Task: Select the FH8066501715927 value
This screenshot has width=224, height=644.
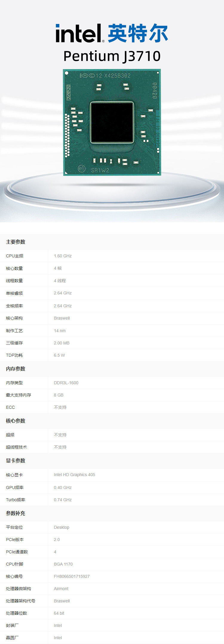Action: pos(72,576)
